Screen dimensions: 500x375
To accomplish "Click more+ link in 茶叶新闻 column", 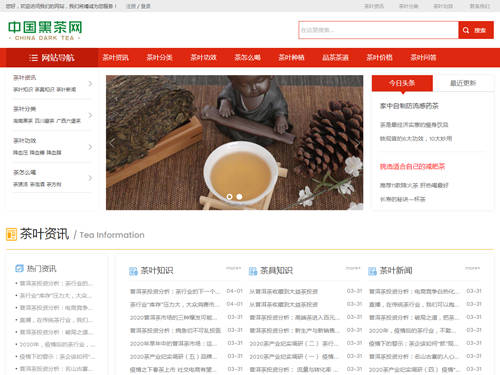I will [x=473, y=268].
